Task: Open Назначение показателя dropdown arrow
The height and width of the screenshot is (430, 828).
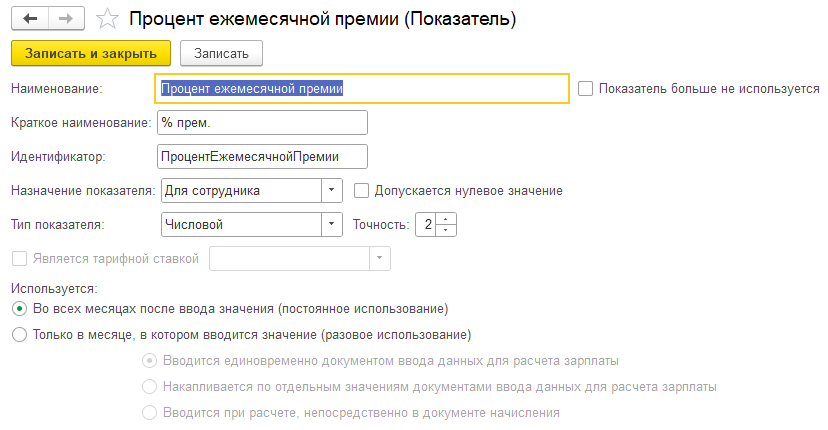Action: 331,191
